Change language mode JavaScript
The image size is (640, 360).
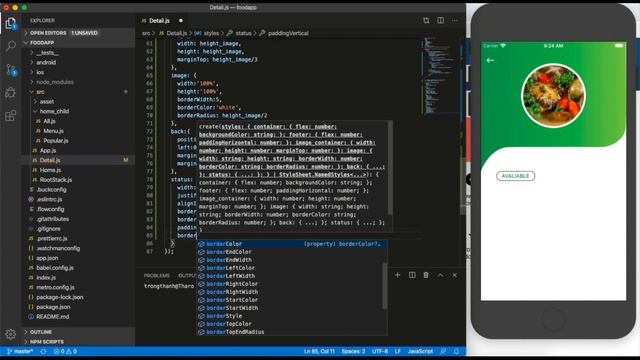pyautogui.click(x=420, y=351)
